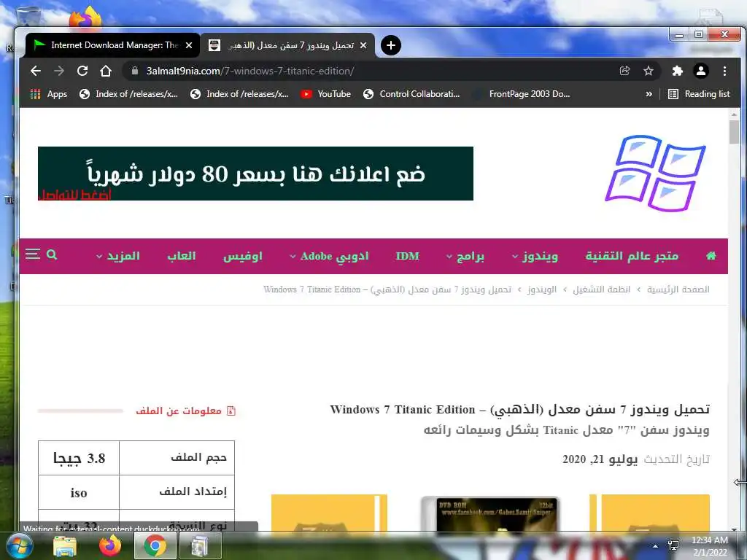This screenshot has width=747, height=560.
Task: Open the العاب menu item
Action: pos(181,256)
